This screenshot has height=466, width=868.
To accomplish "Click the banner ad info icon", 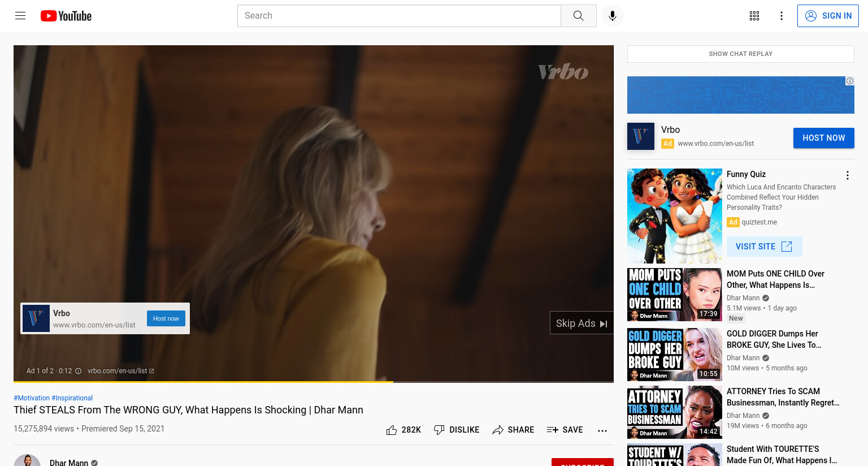I will 849,81.
